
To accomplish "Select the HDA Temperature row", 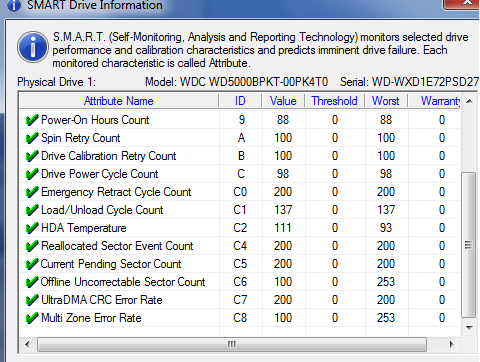I will [240, 228].
